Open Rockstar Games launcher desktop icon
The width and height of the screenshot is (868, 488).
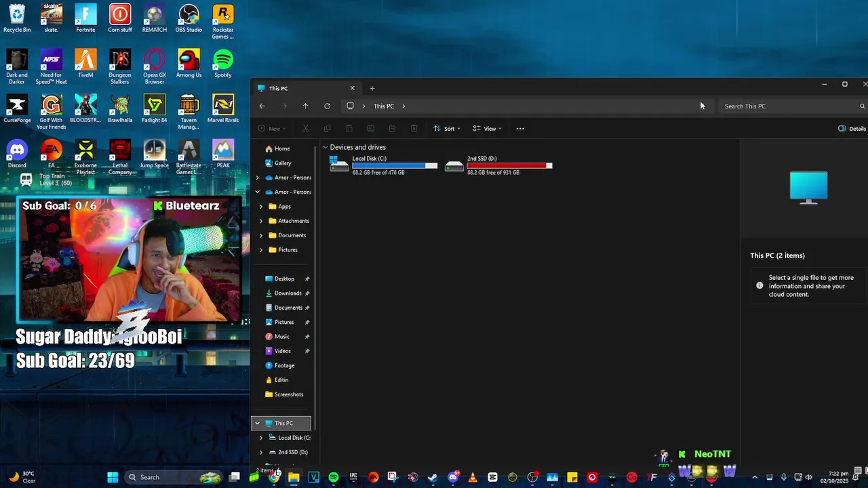(223, 22)
